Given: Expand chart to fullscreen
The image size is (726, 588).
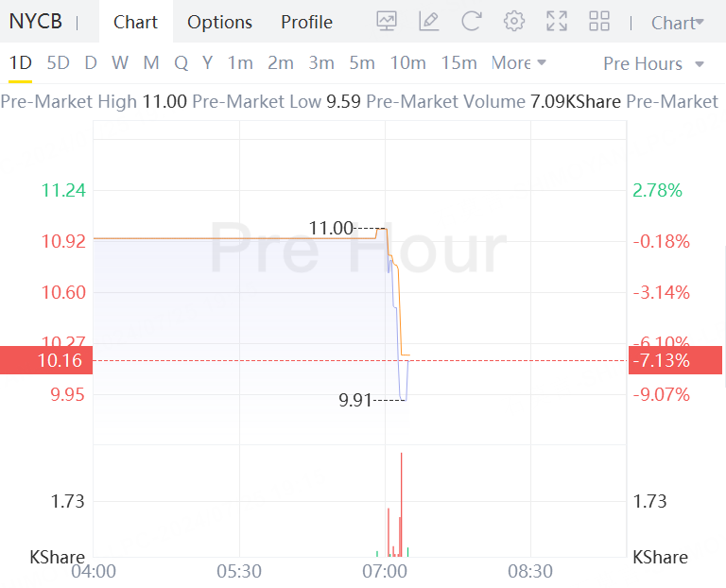Looking at the screenshot, I should tap(557, 21).
